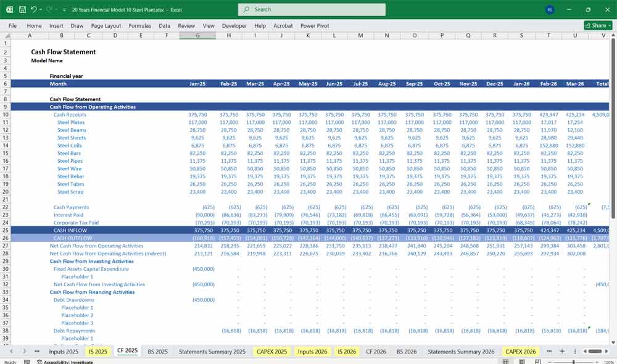Switch to Page Layout view in status bar
Viewport: 617px width, 364px height.
coord(521,360)
